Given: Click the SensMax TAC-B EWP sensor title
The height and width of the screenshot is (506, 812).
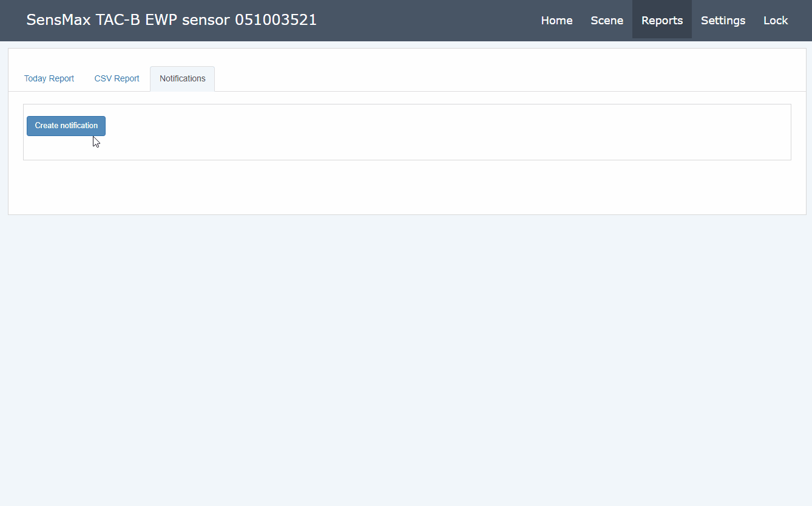Looking at the screenshot, I should 172,20.
